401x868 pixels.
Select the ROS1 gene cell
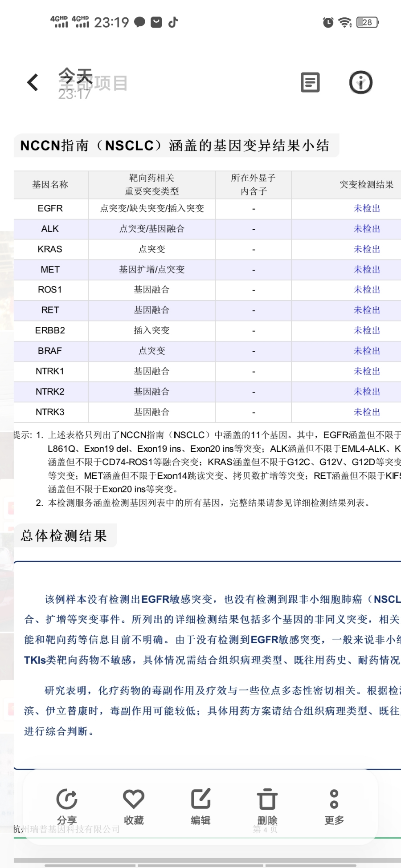click(x=50, y=290)
